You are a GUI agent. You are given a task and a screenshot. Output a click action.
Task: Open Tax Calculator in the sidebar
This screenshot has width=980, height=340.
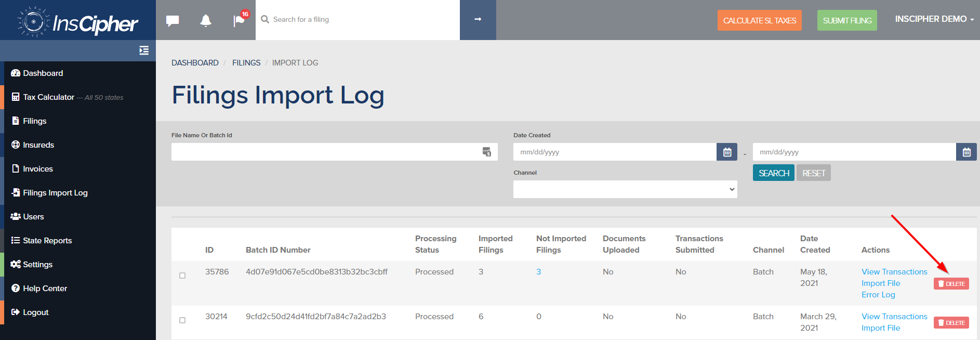(x=68, y=97)
